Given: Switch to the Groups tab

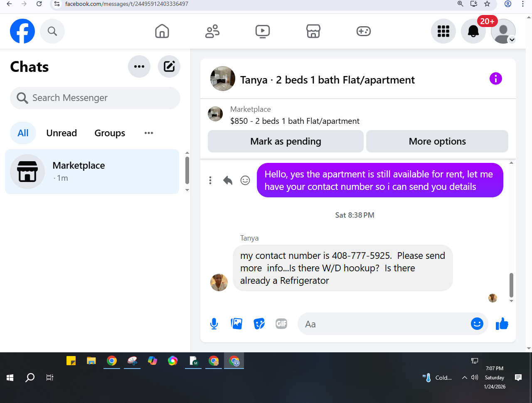Looking at the screenshot, I should [110, 133].
